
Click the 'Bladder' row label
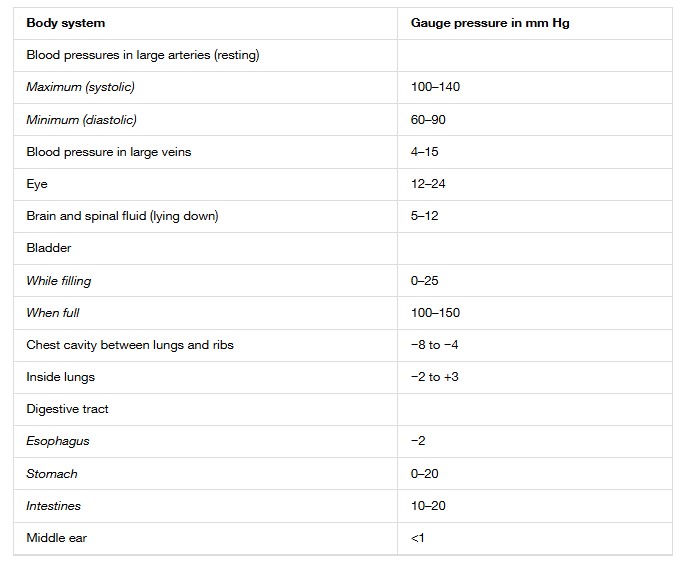coord(49,248)
